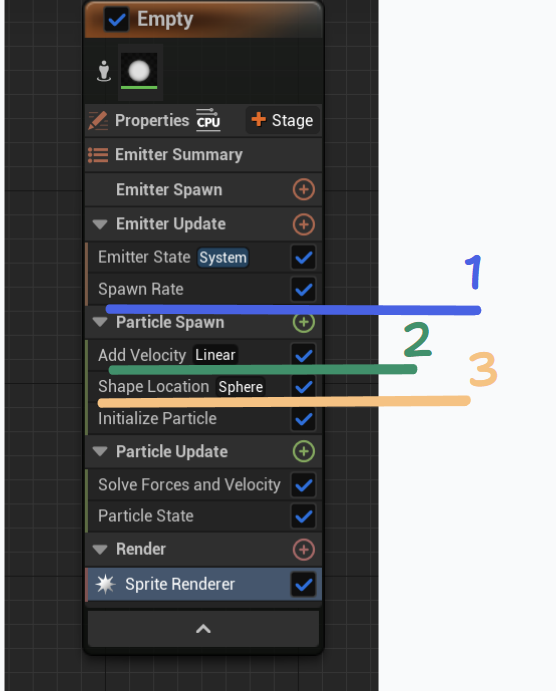The height and width of the screenshot is (691, 556).
Task: Collapse the Render section triangle
Action: point(100,550)
